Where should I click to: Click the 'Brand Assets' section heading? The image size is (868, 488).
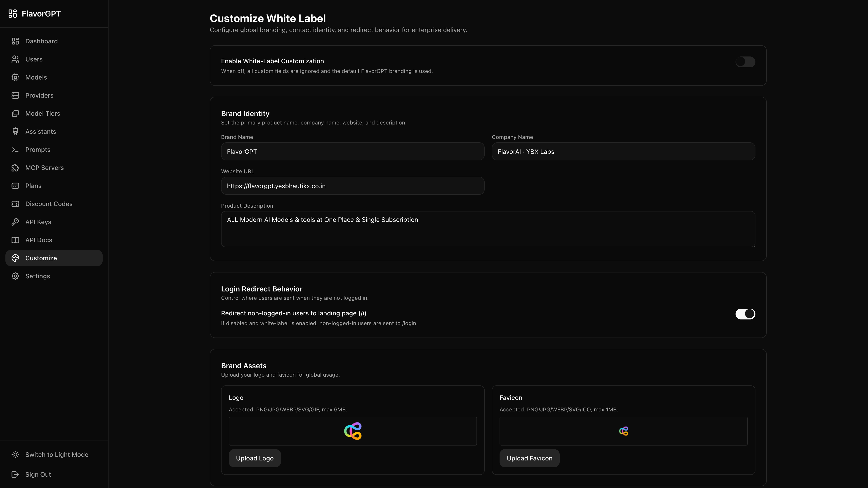click(x=244, y=366)
